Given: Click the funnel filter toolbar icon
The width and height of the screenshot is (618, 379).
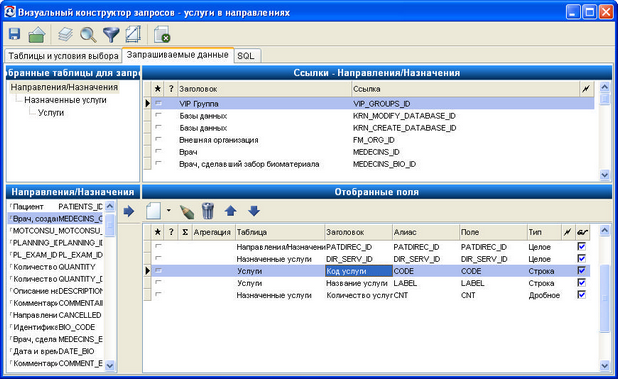Looking at the screenshot, I should point(111,35).
